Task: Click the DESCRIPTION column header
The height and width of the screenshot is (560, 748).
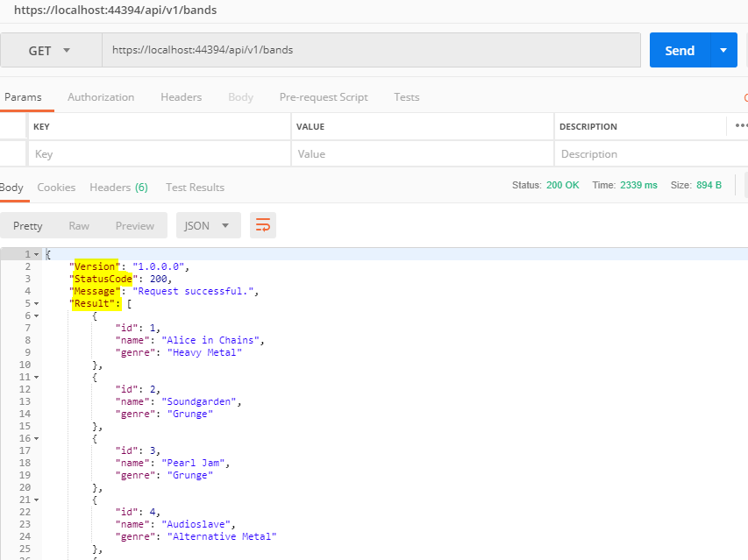Action: (x=588, y=127)
